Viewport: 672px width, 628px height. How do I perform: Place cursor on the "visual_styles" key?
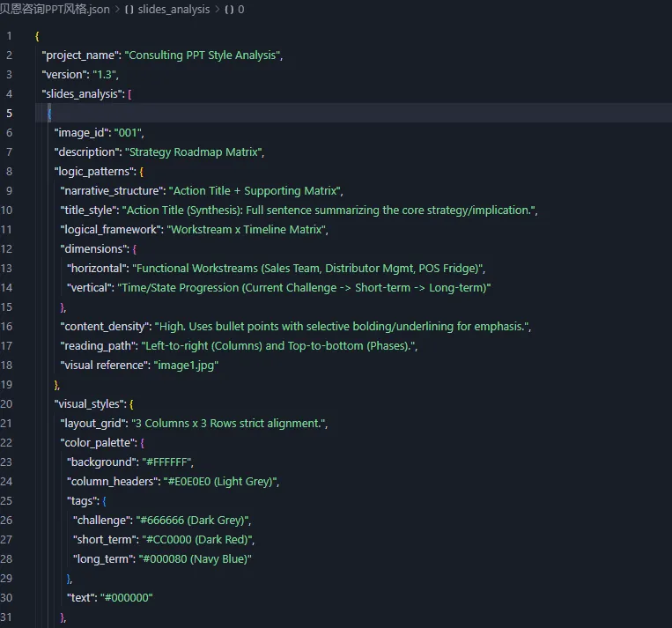pos(88,403)
